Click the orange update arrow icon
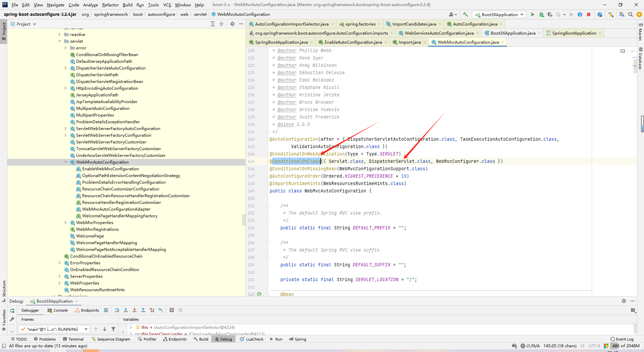Screen dimensions: 644x352 pyautogui.click(x=639, y=14)
